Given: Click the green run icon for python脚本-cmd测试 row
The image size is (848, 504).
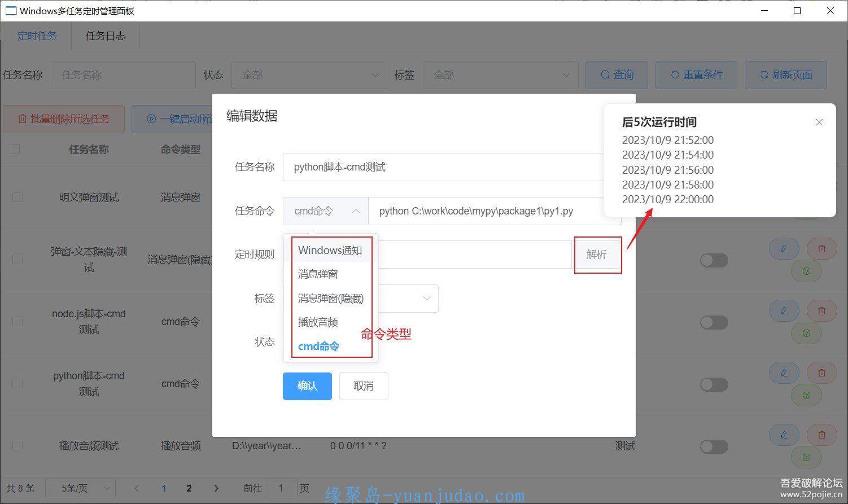Looking at the screenshot, I should (806, 396).
